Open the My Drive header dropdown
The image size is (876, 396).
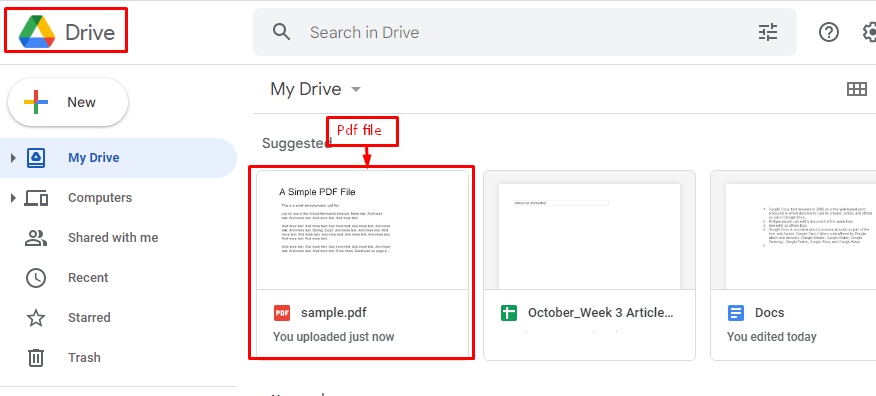(x=356, y=89)
